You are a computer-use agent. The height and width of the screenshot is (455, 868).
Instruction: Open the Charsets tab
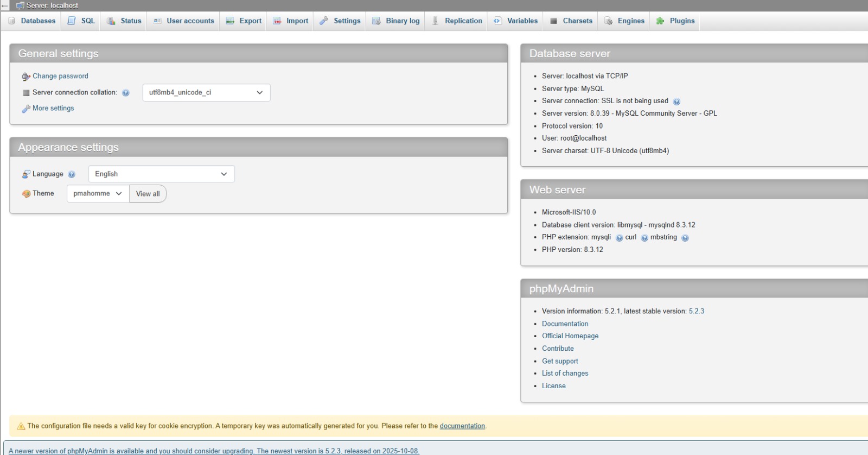(571, 21)
